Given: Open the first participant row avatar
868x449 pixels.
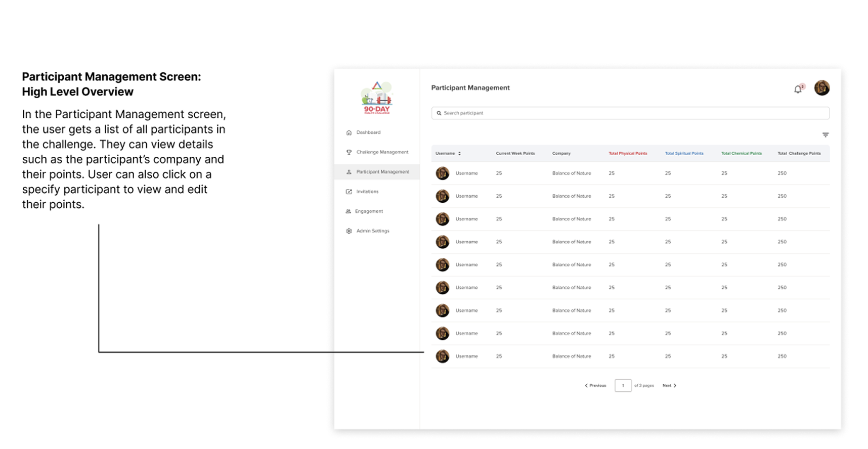Looking at the screenshot, I should (443, 173).
